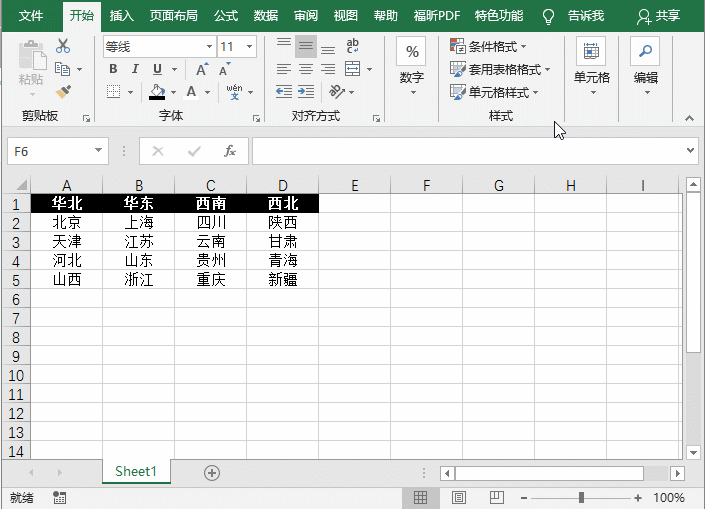
Task: Open Format as Table menu
Action: (500, 69)
